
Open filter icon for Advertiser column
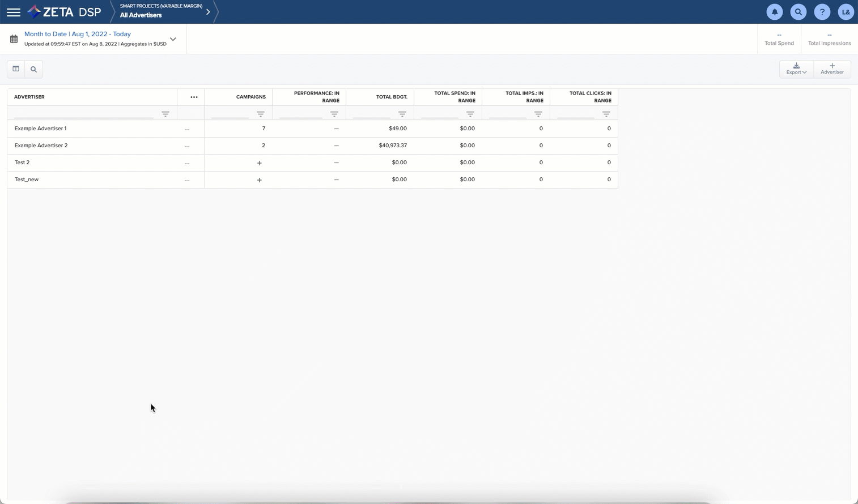[165, 114]
